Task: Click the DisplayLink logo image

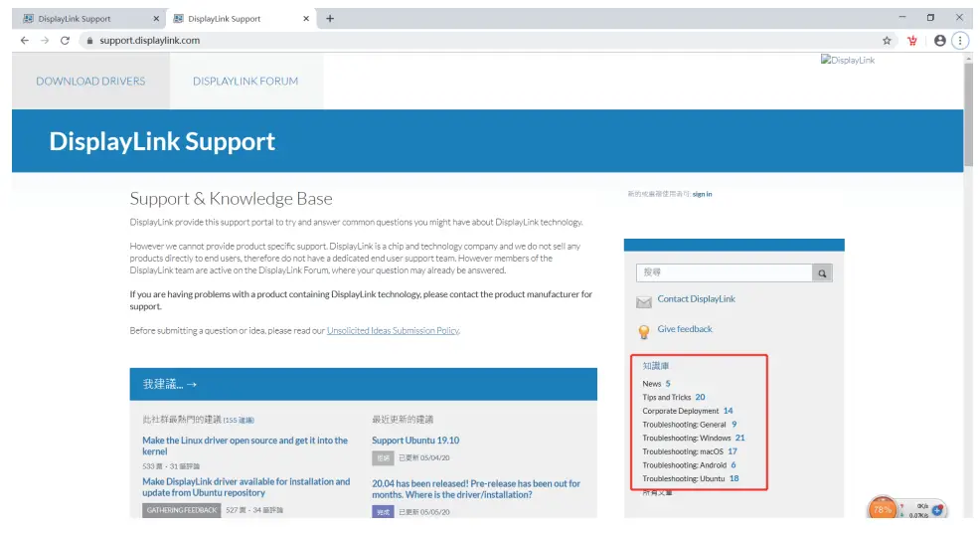Action: coord(848,60)
